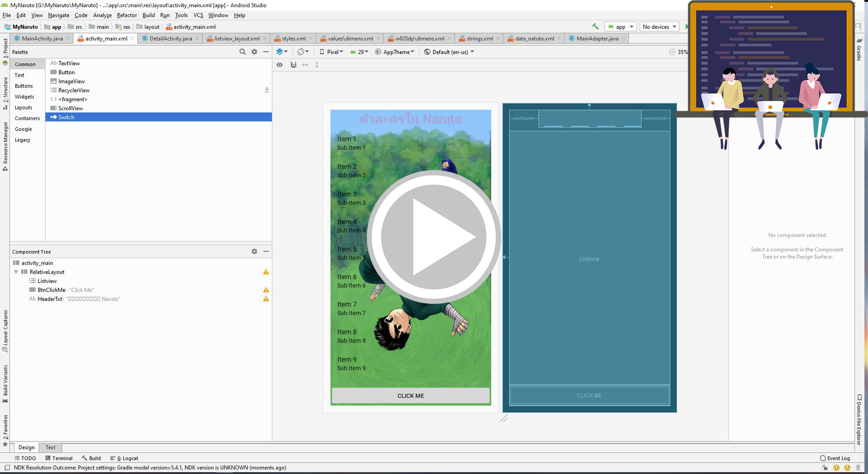The width and height of the screenshot is (868, 474).
Task: Click the HeaderTxt warning icon
Action: pyautogui.click(x=266, y=299)
